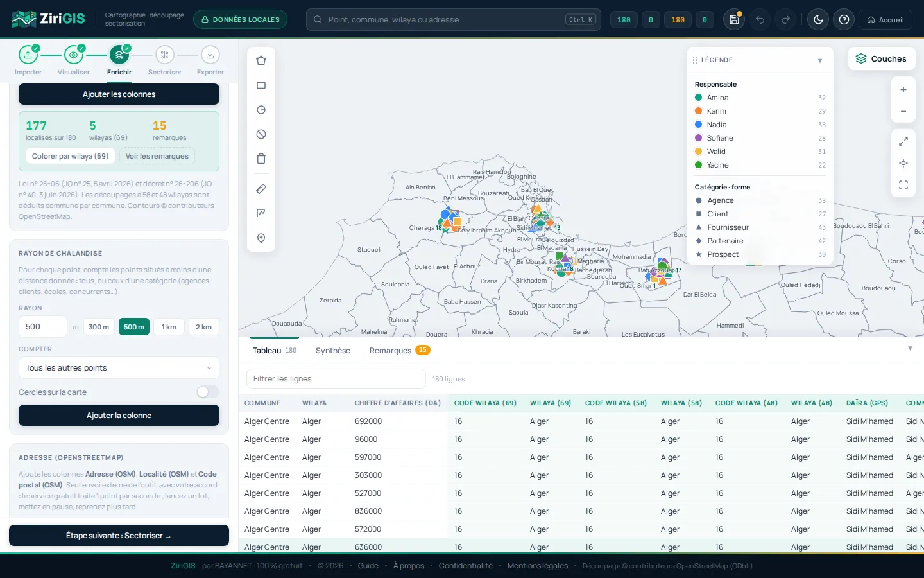Click the trash delete tool on map
Screen dimensions: 924x578
pos(261,159)
